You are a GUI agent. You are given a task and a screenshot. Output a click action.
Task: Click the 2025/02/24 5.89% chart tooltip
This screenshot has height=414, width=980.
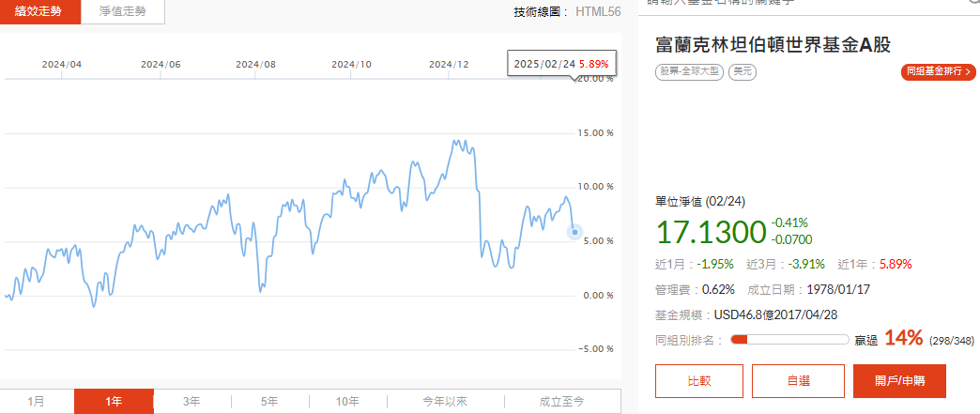pyautogui.click(x=562, y=64)
